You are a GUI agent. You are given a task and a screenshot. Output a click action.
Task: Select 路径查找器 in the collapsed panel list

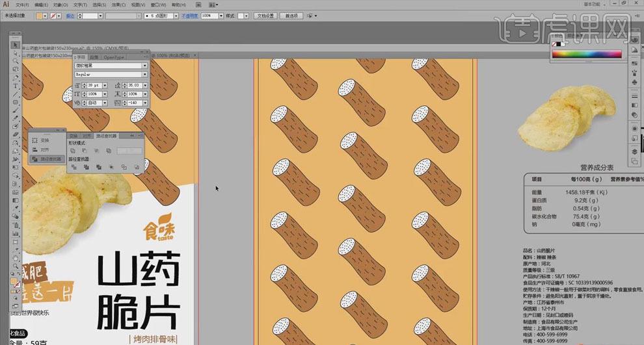pos(47,159)
